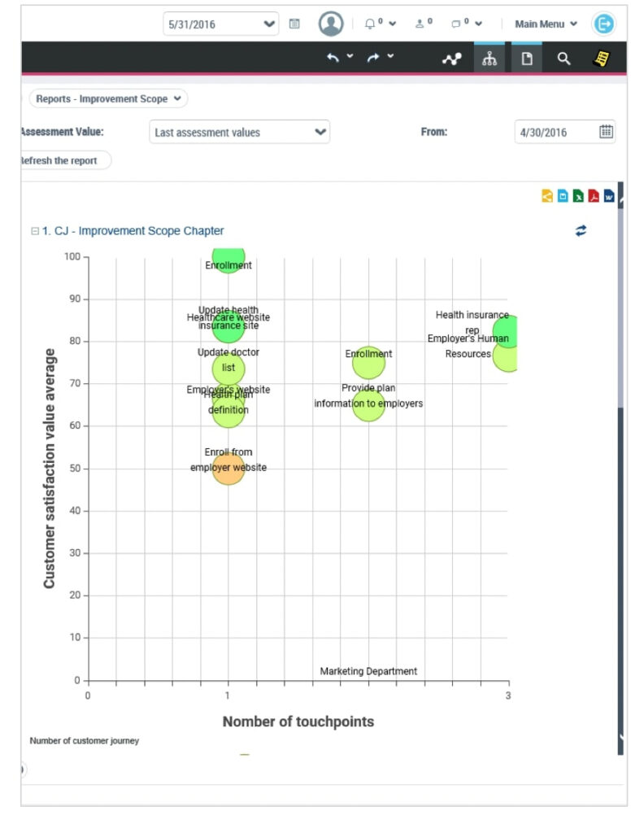Select the hierarchy view icon
The image size is (644, 833).
pos(490,58)
